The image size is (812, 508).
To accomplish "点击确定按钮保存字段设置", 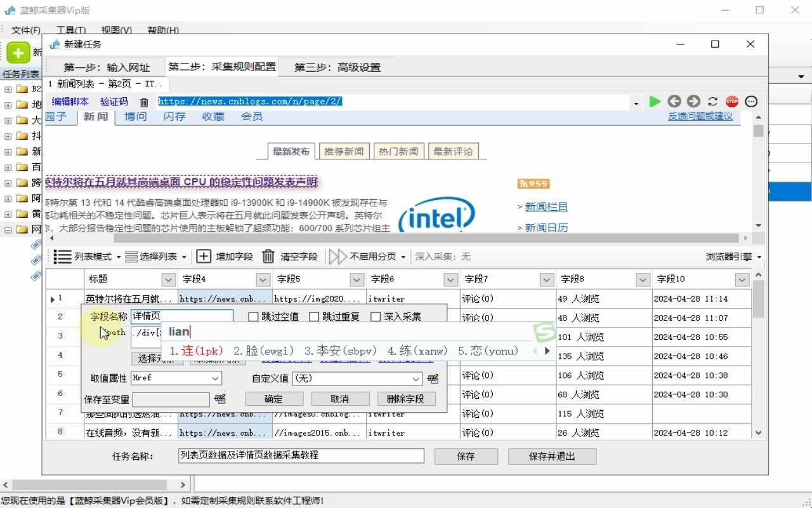I will pos(274,399).
